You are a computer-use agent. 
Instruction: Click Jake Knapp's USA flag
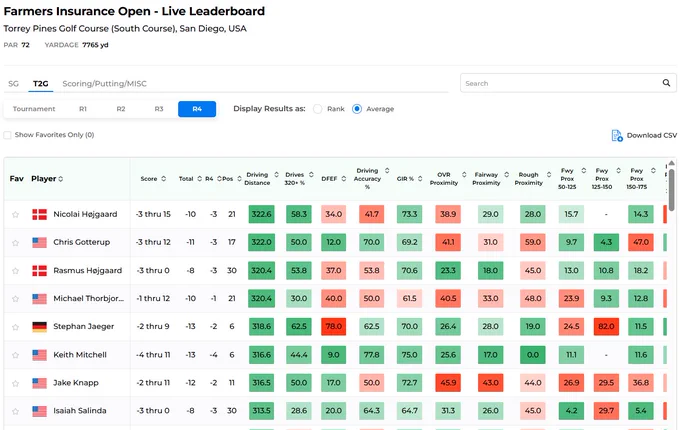tap(39, 383)
